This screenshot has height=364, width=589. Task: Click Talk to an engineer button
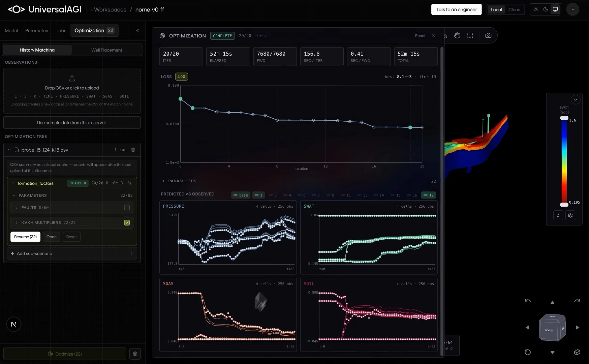[x=456, y=9]
